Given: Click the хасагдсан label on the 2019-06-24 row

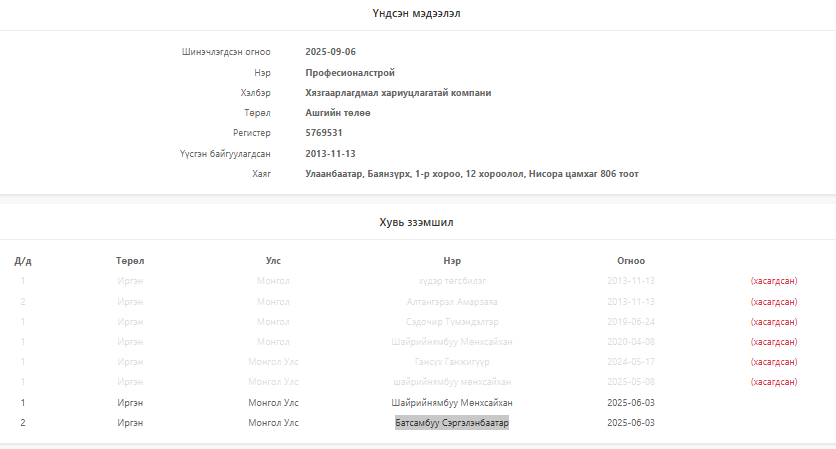Looking at the screenshot, I should (773, 321).
